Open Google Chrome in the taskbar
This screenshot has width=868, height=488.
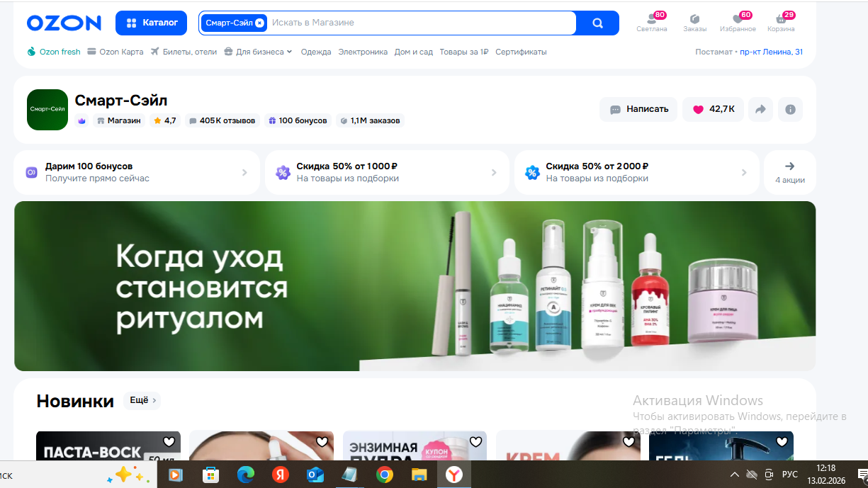[x=385, y=475]
